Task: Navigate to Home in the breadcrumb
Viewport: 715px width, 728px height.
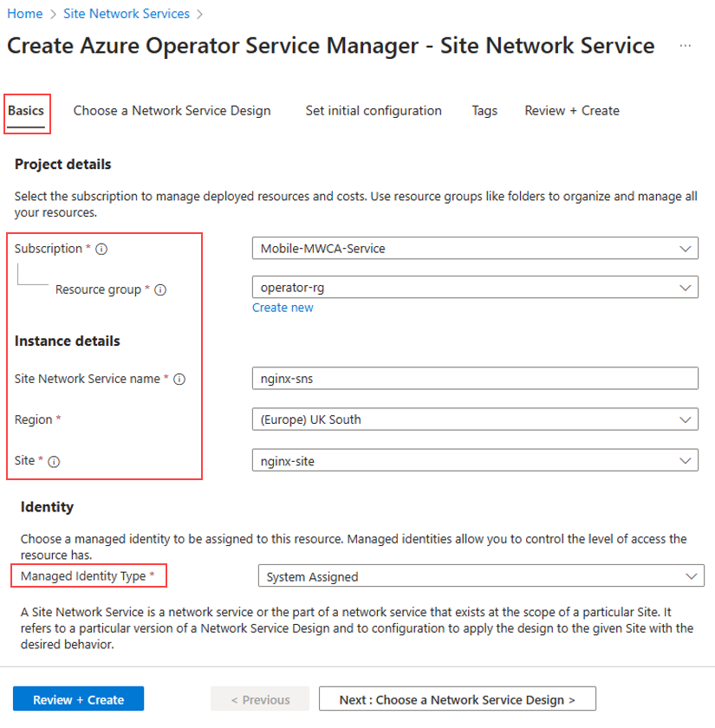Action: coord(24,14)
